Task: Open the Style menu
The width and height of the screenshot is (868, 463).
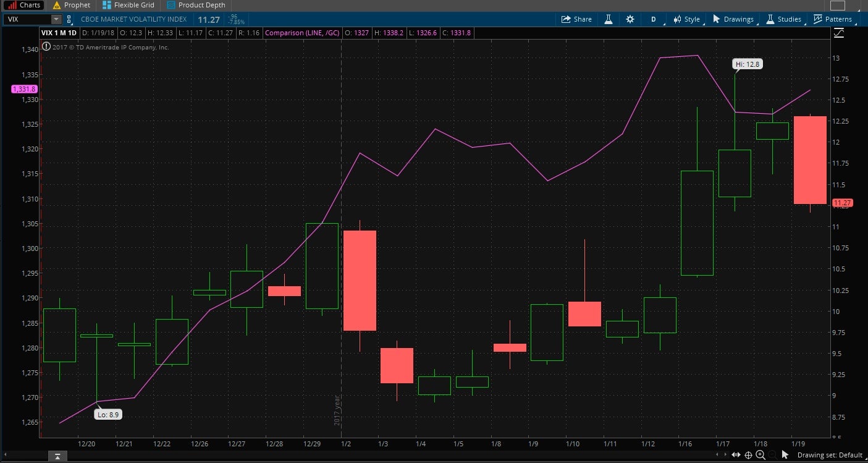Action: [687, 19]
